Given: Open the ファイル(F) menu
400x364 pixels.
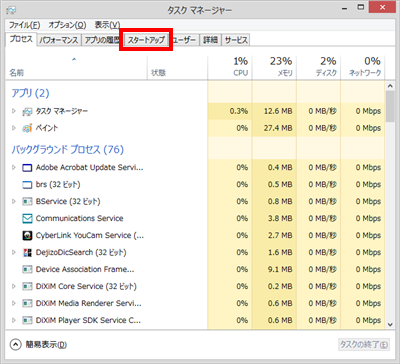Looking at the screenshot, I should (24, 25).
